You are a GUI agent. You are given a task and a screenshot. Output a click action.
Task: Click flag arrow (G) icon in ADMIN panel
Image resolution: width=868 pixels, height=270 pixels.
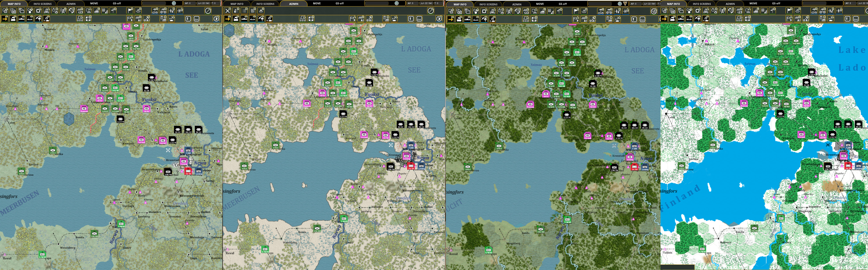point(352,19)
